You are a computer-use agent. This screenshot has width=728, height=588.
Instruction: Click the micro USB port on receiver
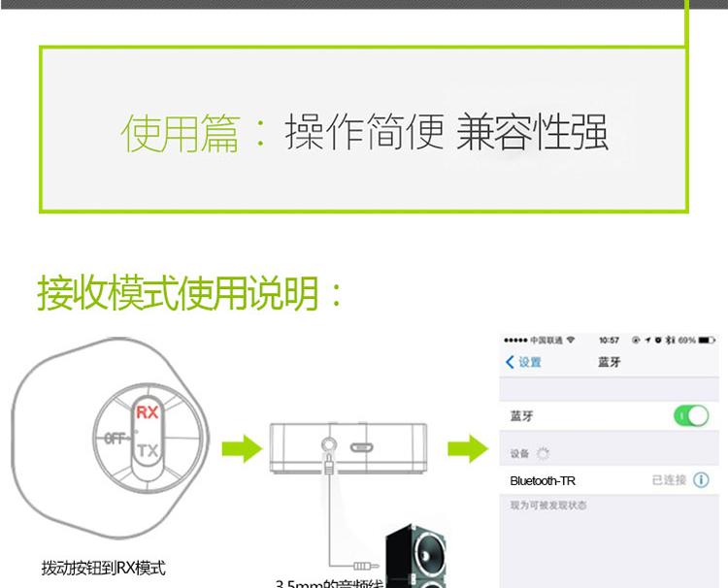(362, 448)
